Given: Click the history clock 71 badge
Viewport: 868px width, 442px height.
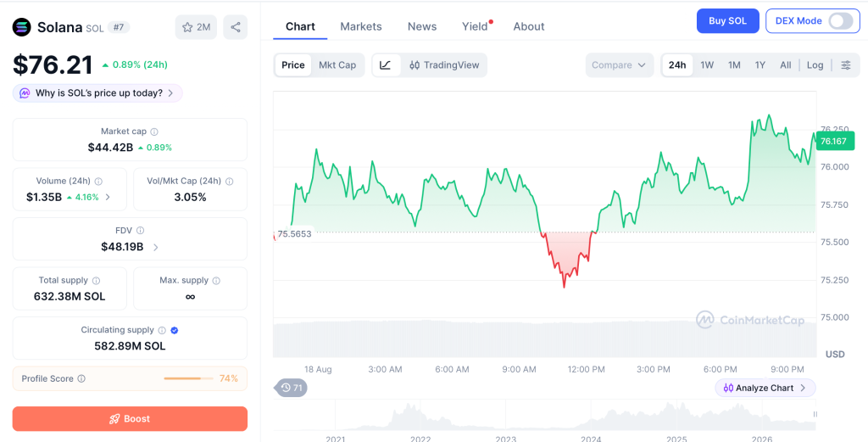Looking at the screenshot, I should 291,388.
